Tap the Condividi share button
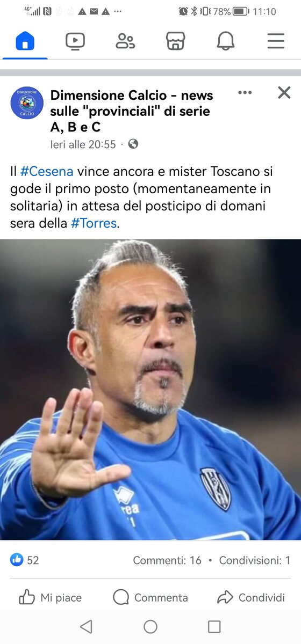The image size is (301, 644). [x=251, y=597]
